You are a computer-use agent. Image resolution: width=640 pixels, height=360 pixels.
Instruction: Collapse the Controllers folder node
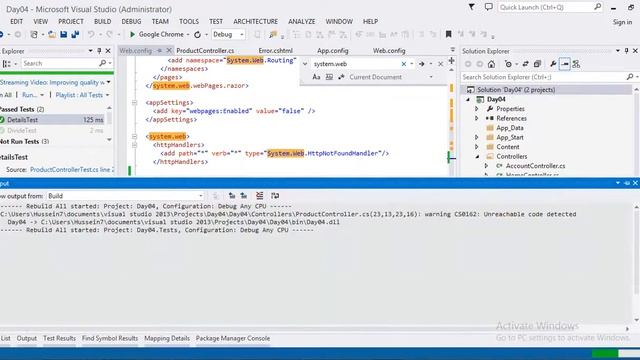click(x=477, y=156)
